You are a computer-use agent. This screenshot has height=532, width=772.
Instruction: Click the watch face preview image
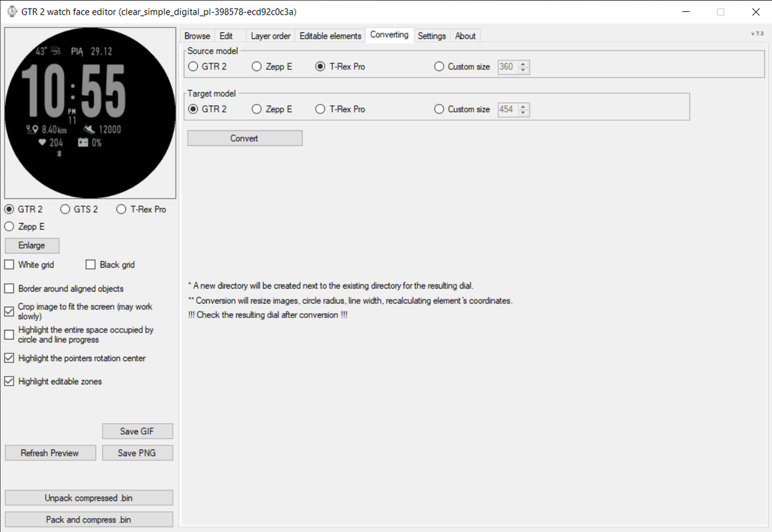[x=90, y=113]
